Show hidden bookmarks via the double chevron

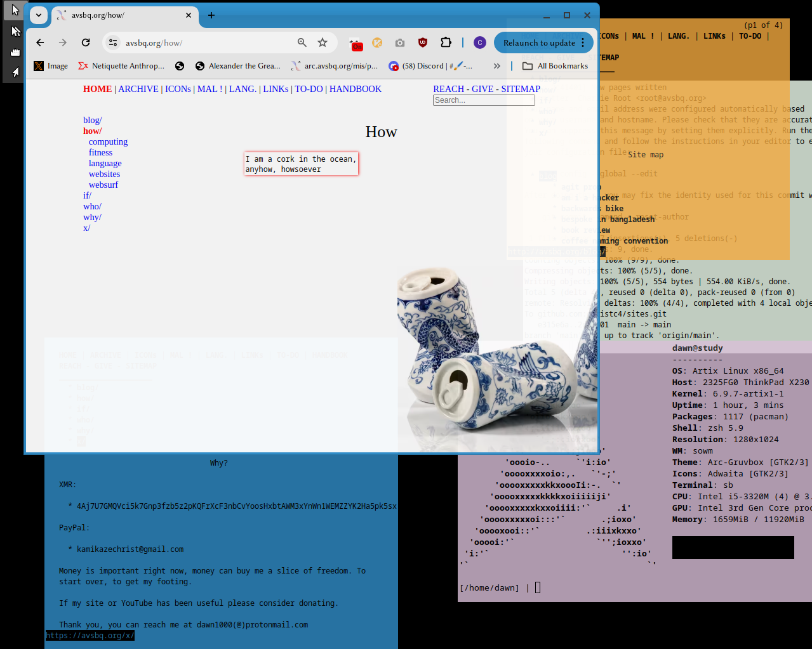(x=496, y=66)
